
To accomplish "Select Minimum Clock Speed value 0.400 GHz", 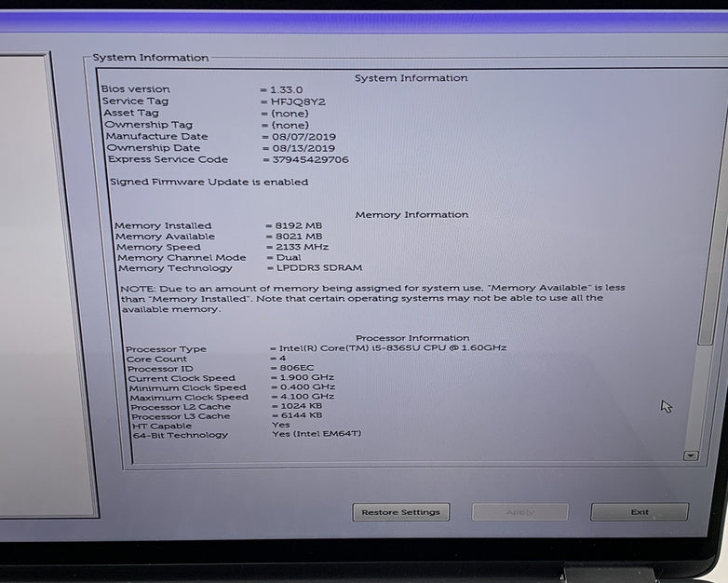I will pos(308,387).
